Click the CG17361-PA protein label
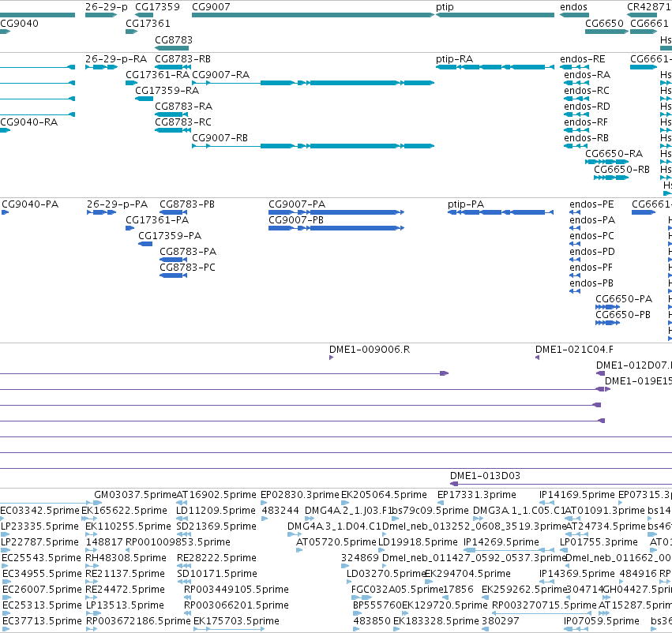This screenshot has width=672, height=633. pos(157,220)
